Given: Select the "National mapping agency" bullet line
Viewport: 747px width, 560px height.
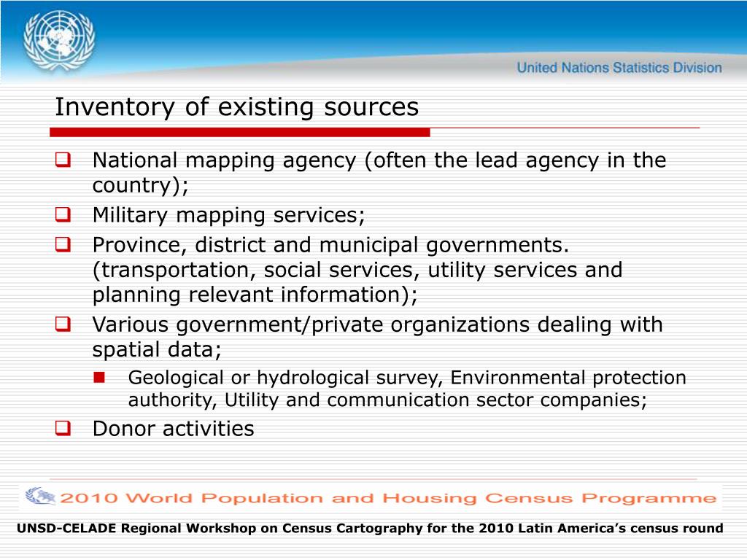Looking at the screenshot, I should click(379, 160).
